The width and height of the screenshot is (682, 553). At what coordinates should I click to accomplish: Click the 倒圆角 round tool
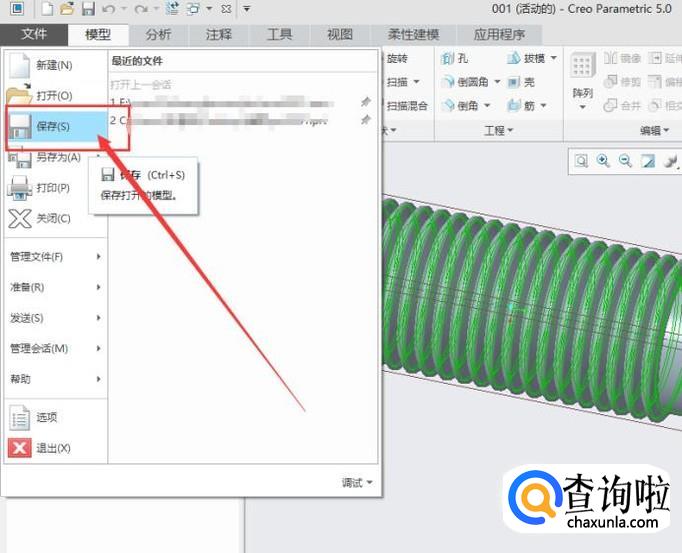click(465, 82)
